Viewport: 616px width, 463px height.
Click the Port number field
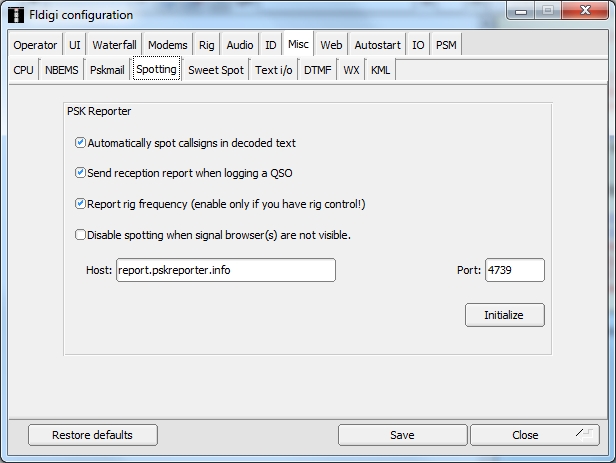[x=514, y=270]
